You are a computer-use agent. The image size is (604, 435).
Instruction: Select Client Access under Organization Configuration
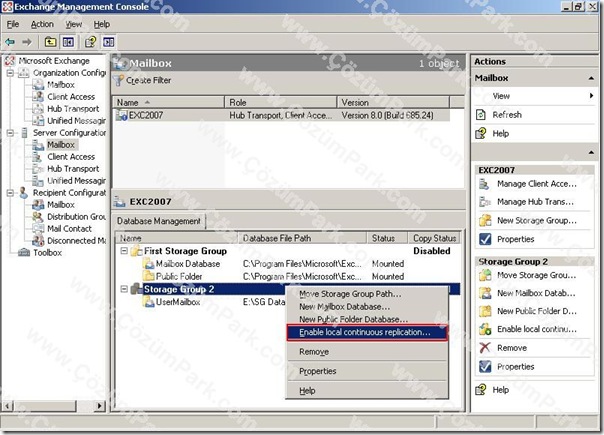point(71,97)
